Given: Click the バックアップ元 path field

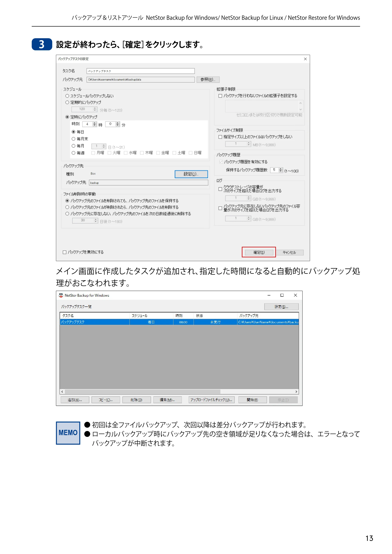Looking at the screenshot, I should coord(140,79).
